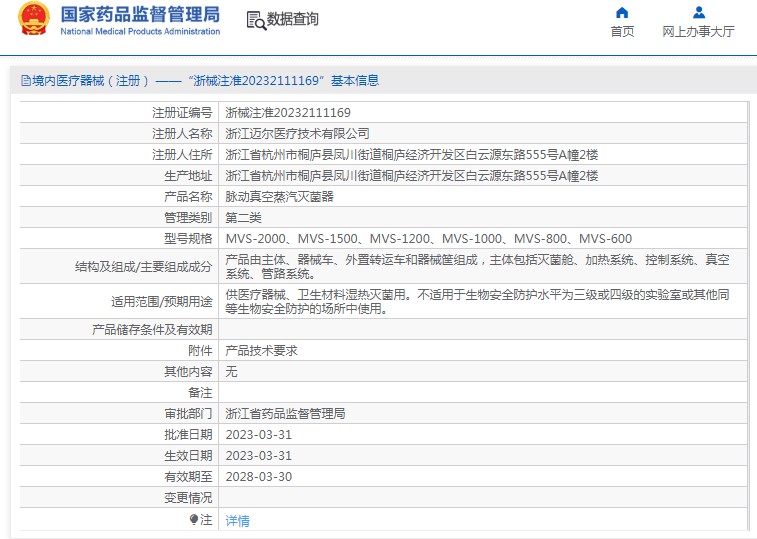Open the 数据查询 search icon

[x=256, y=20]
